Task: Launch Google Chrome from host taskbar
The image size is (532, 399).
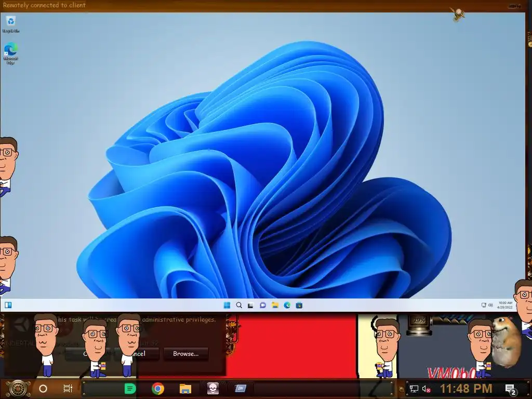Action: (x=158, y=389)
